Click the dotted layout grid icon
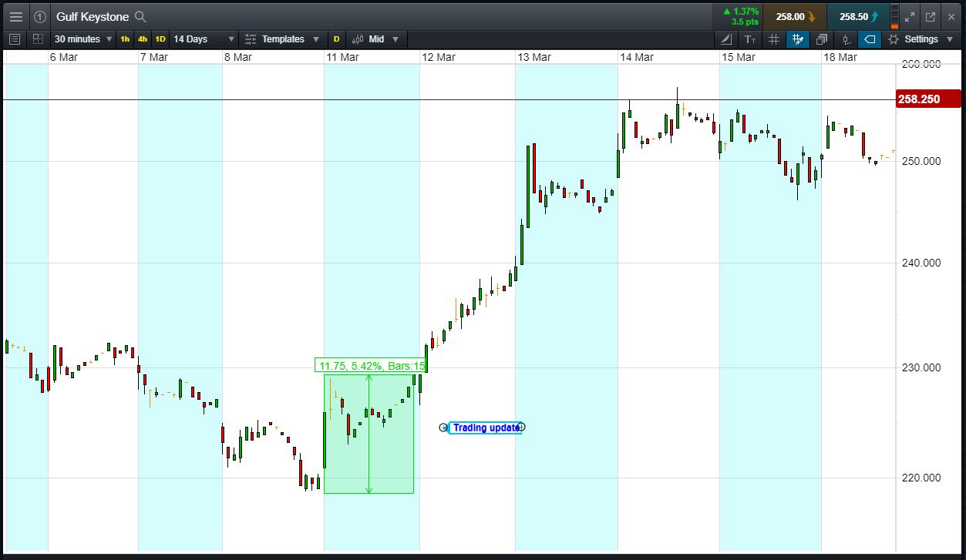This screenshot has height=560, width=966. coord(38,39)
